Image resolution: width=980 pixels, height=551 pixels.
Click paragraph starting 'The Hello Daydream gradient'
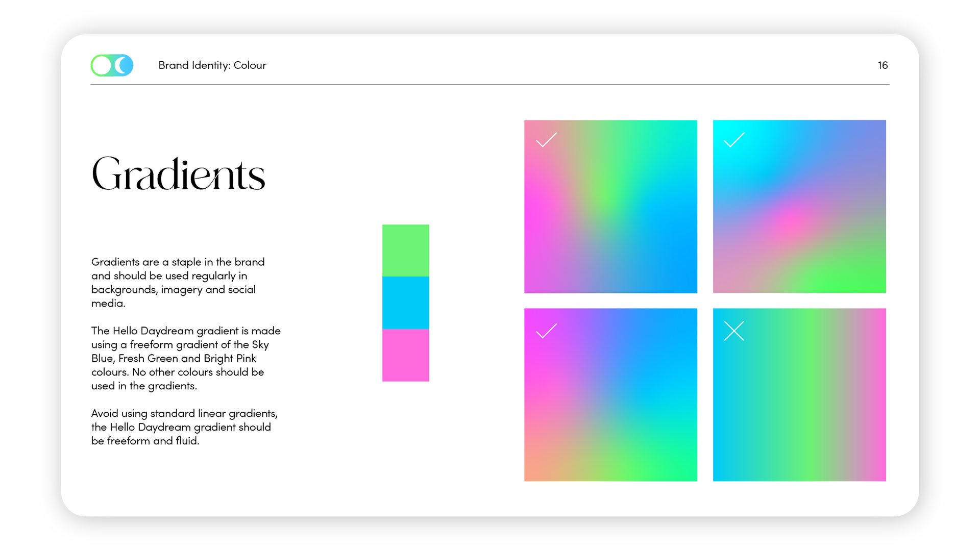[x=186, y=358]
